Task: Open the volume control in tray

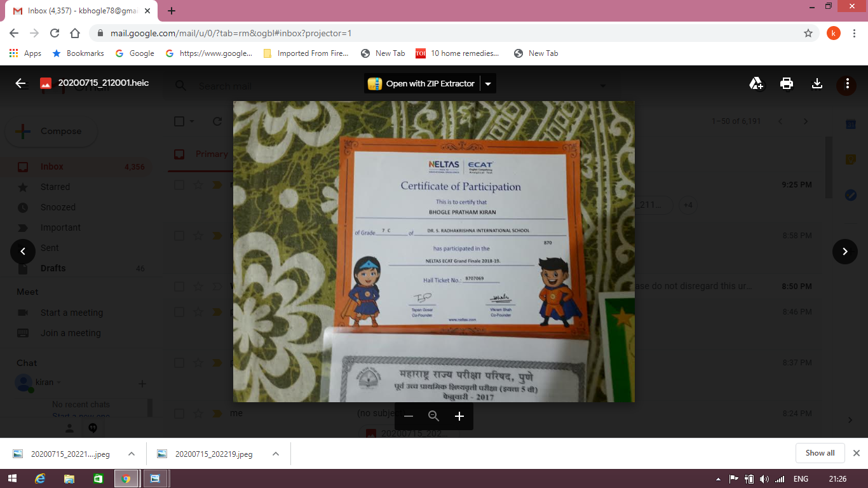Action: point(764,479)
